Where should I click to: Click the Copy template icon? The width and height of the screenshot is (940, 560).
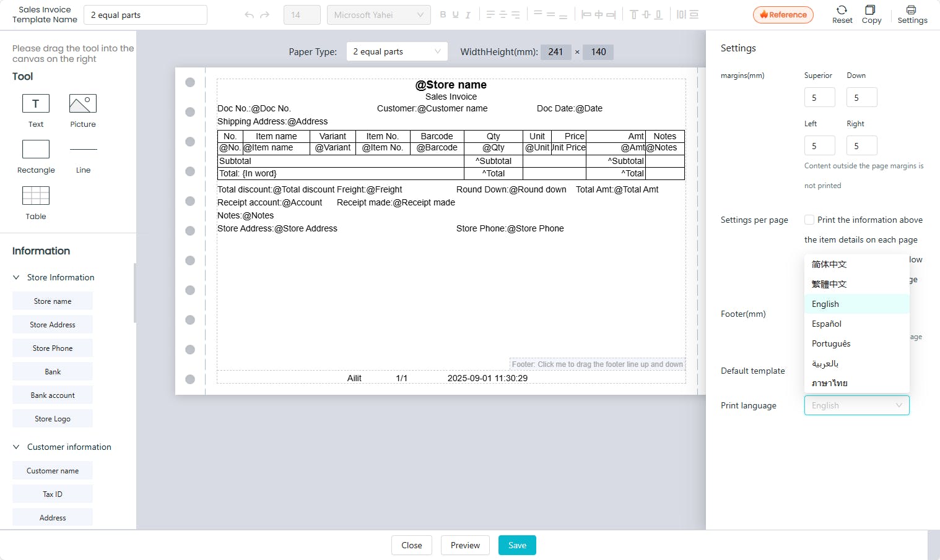click(x=870, y=10)
